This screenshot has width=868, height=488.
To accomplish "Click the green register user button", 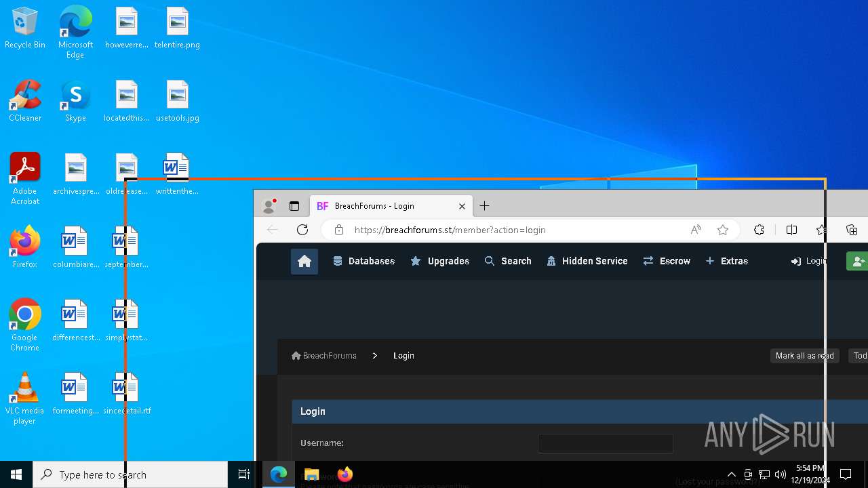I will [x=858, y=261].
